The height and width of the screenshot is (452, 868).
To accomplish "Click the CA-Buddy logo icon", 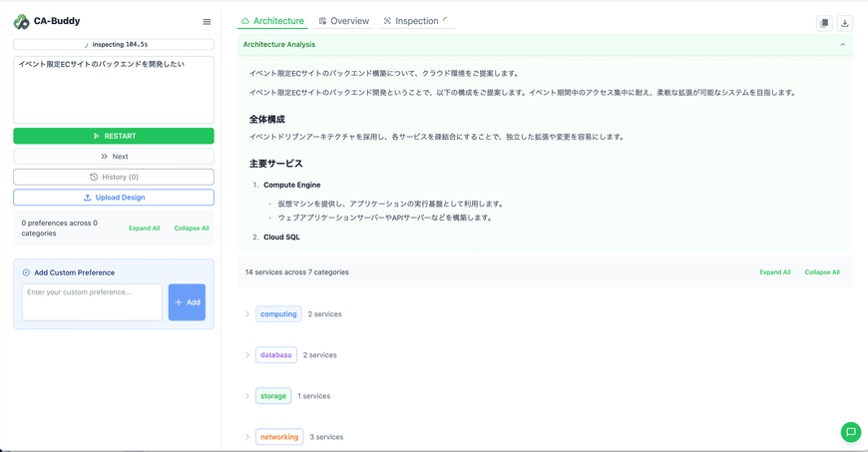I will [21, 21].
